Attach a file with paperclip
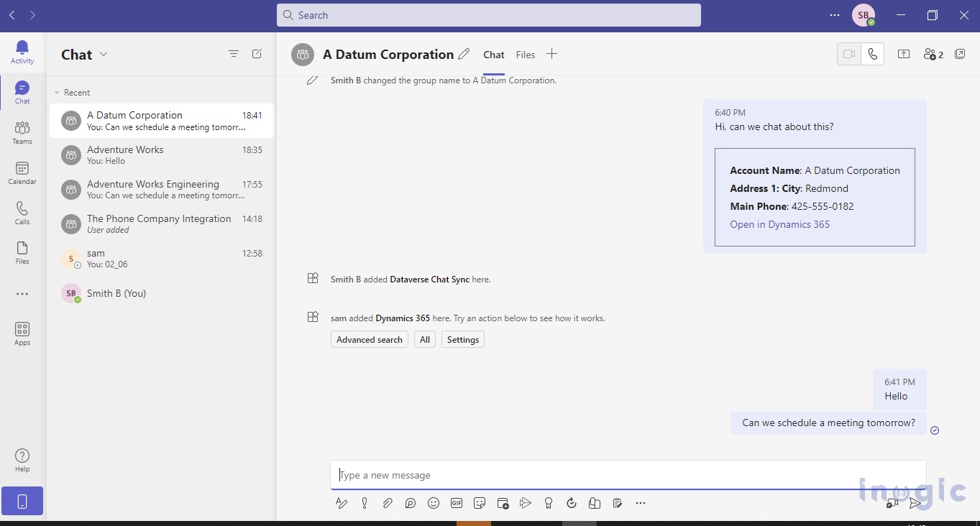This screenshot has height=526, width=980. tap(388, 503)
